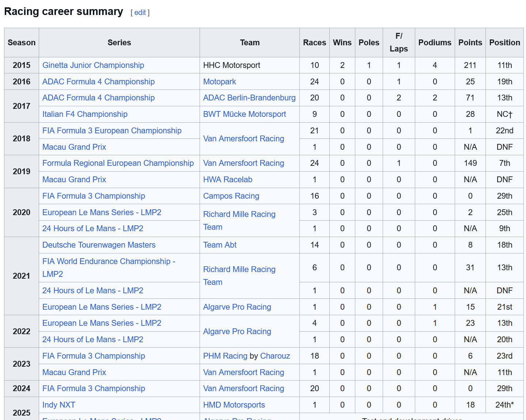
Task: Open European Le Mans Series - LMP2 link for 2021
Action: click(x=102, y=307)
